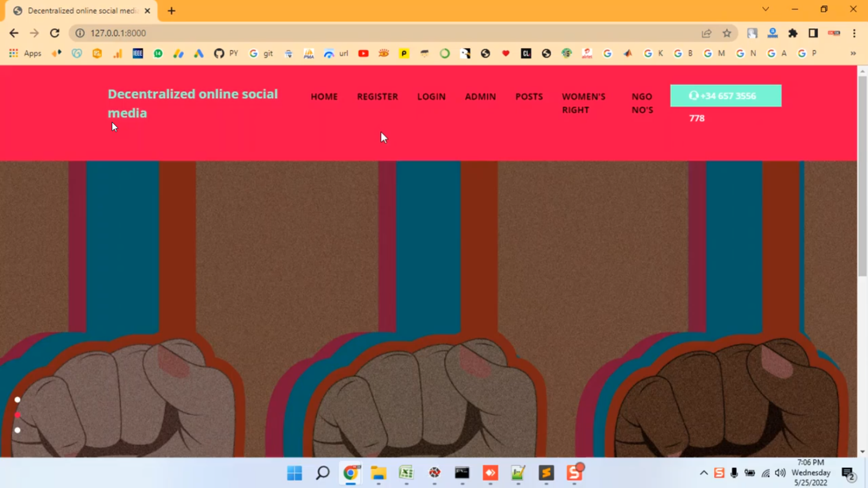The width and height of the screenshot is (868, 488).
Task: Open the YouTube bookmark
Action: (x=363, y=53)
